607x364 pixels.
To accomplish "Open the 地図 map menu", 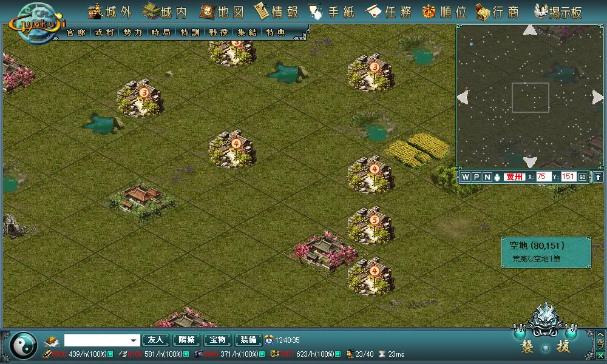I will coord(222,12).
